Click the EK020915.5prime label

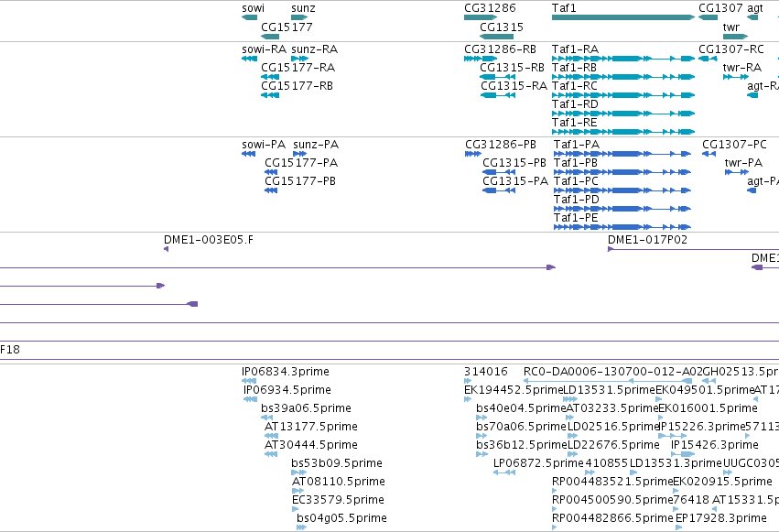pyautogui.click(x=722, y=482)
